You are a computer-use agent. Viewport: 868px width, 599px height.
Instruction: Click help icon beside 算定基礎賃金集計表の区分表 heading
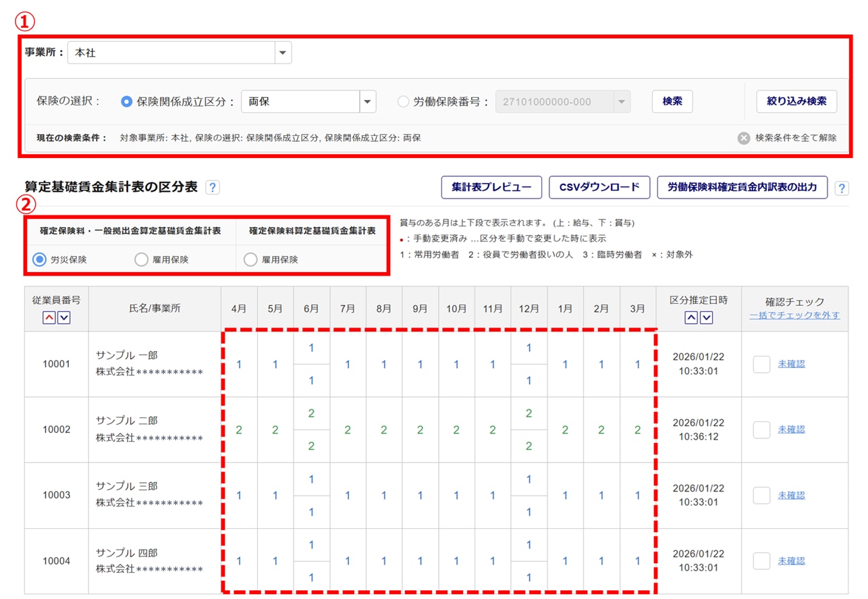coord(213,188)
